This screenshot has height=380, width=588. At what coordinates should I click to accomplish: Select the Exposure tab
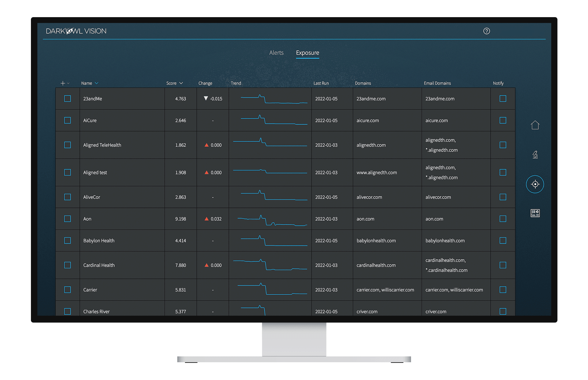(307, 53)
